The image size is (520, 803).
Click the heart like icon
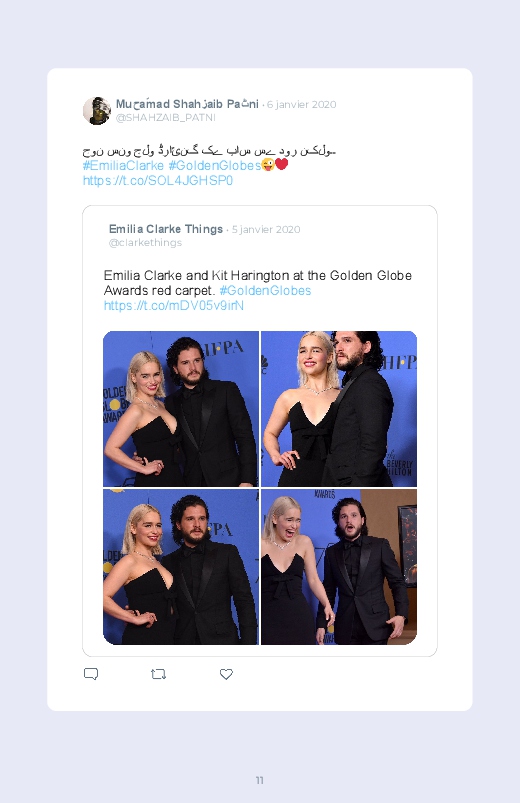pyautogui.click(x=226, y=674)
